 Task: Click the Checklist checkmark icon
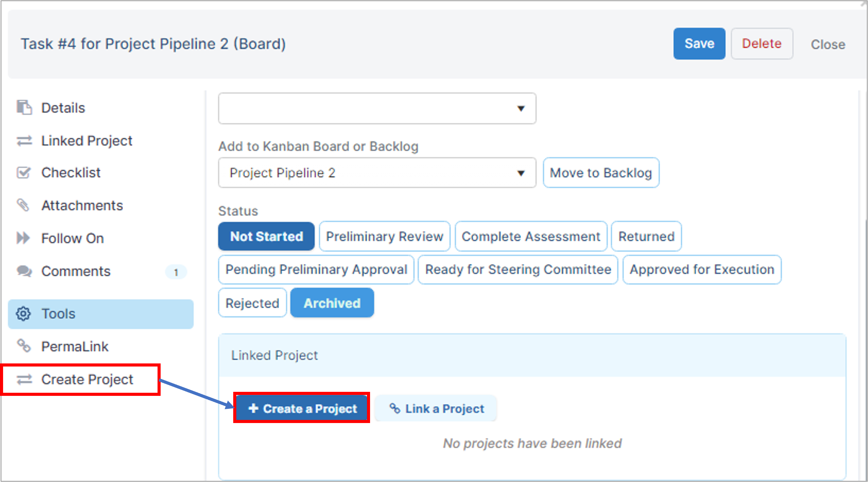tap(23, 173)
